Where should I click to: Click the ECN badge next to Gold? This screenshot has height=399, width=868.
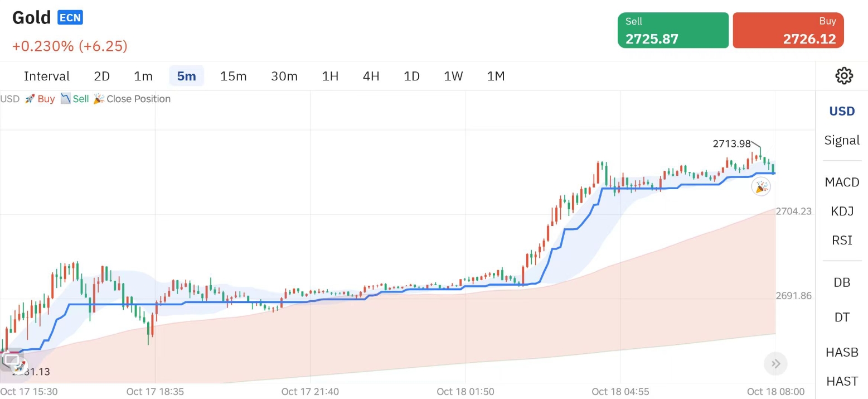tap(70, 18)
